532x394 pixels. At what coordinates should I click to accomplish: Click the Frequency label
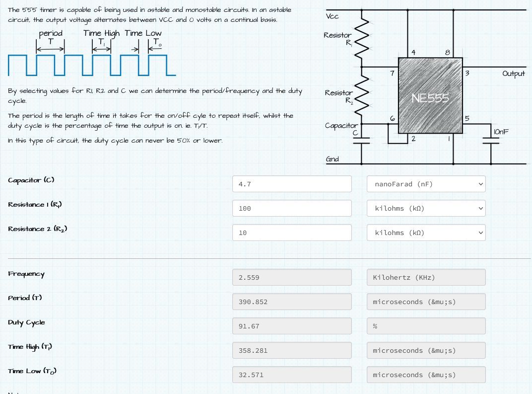(26, 274)
